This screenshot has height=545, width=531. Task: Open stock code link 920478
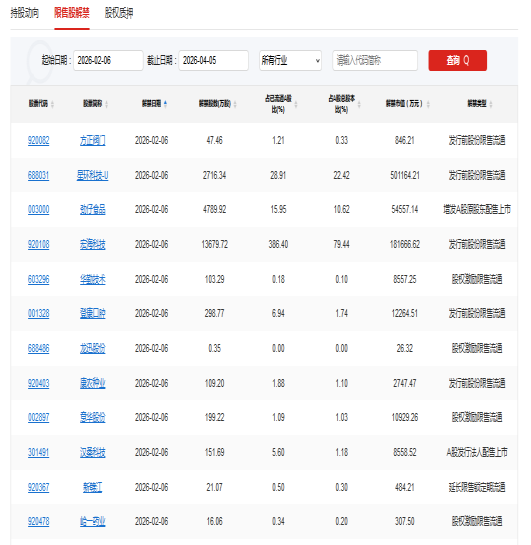click(39, 521)
